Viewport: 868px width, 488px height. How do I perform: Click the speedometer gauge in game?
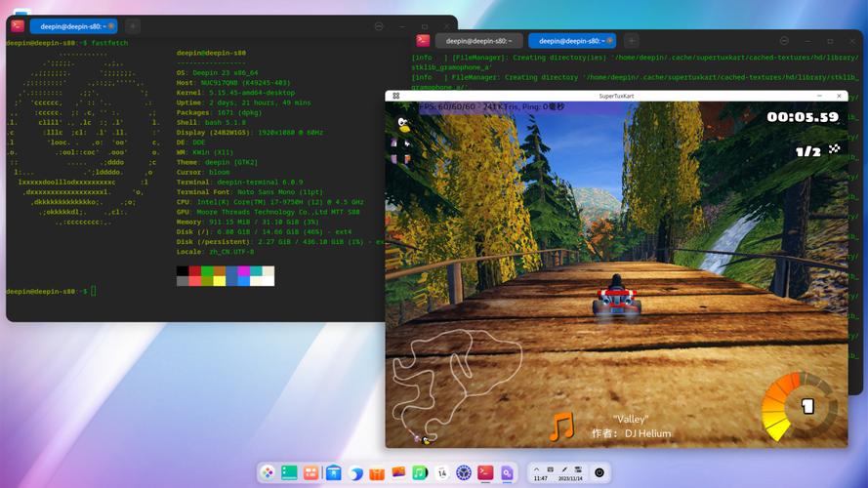click(798, 407)
